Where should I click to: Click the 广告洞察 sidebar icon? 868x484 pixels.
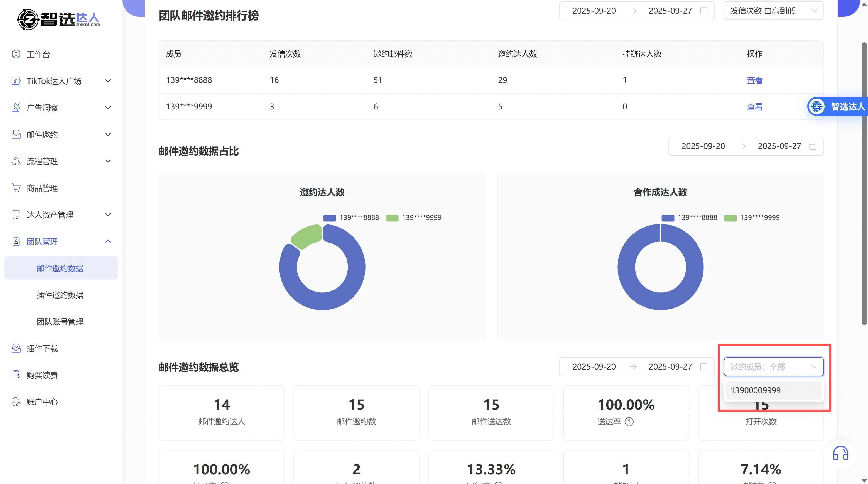click(x=16, y=107)
